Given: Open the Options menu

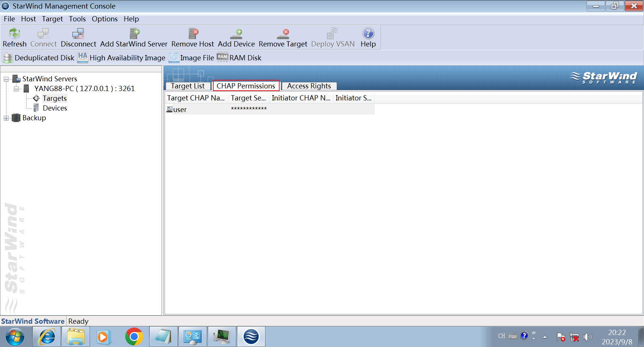Looking at the screenshot, I should tap(105, 19).
